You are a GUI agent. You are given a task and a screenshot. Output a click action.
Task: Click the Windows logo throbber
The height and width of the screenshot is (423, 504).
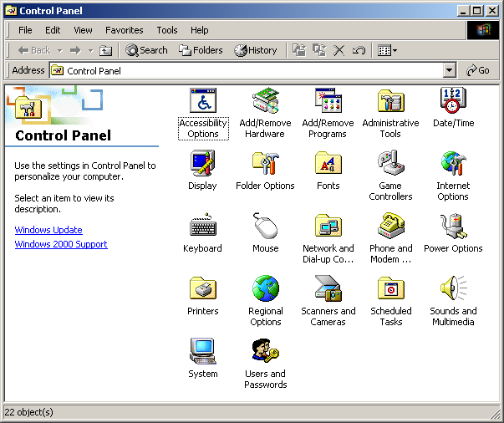pyautogui.click(x=483, y=30)
